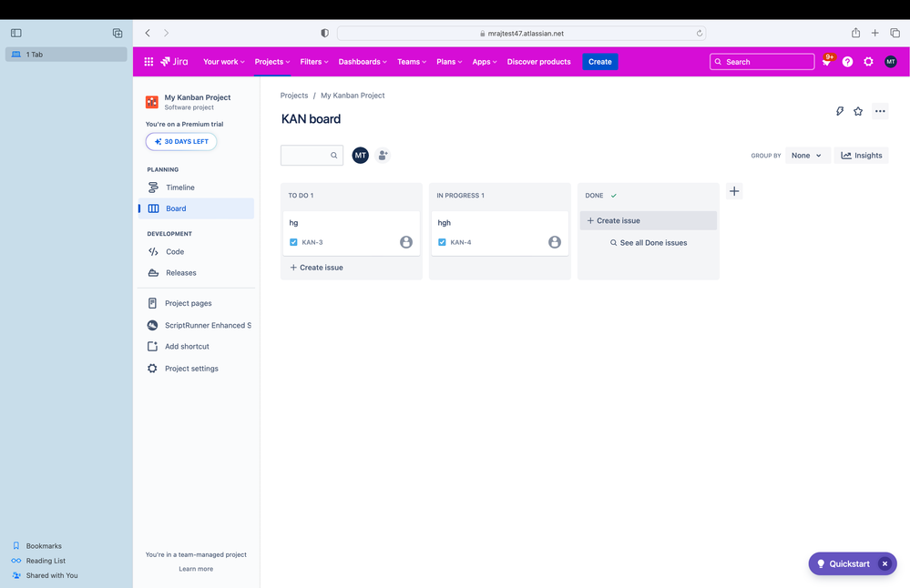Add a new column with plus icon
Screen dimensions: 910x588
point(734,191)
